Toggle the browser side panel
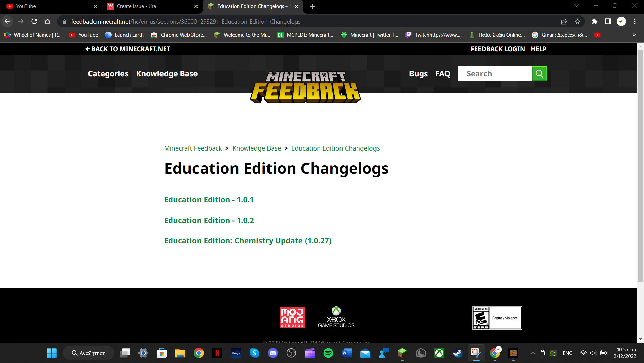Viewport: 644px width, 363px height. pos(608,21)
